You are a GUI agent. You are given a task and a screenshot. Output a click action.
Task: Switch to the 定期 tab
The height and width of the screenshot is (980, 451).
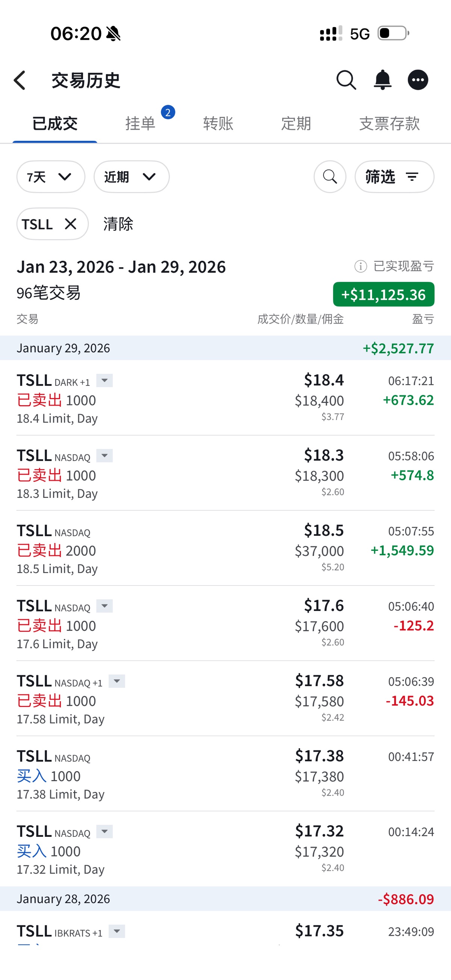[296, 124]
